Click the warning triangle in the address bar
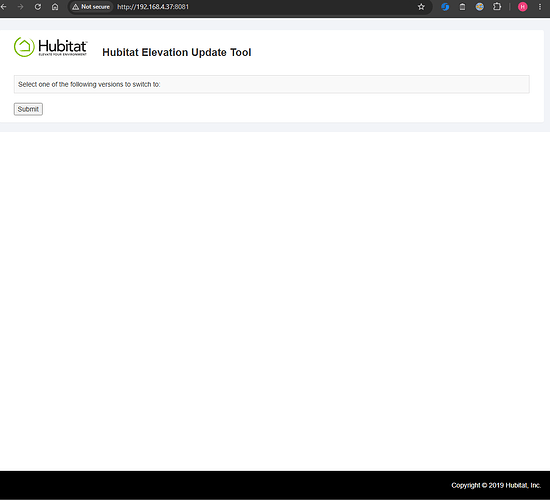550x500 pixels. 75,7
